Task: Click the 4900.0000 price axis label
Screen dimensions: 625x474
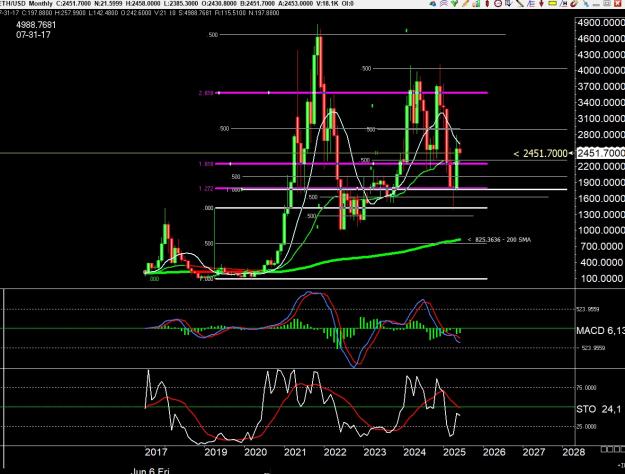Action: tap(601, 23)
